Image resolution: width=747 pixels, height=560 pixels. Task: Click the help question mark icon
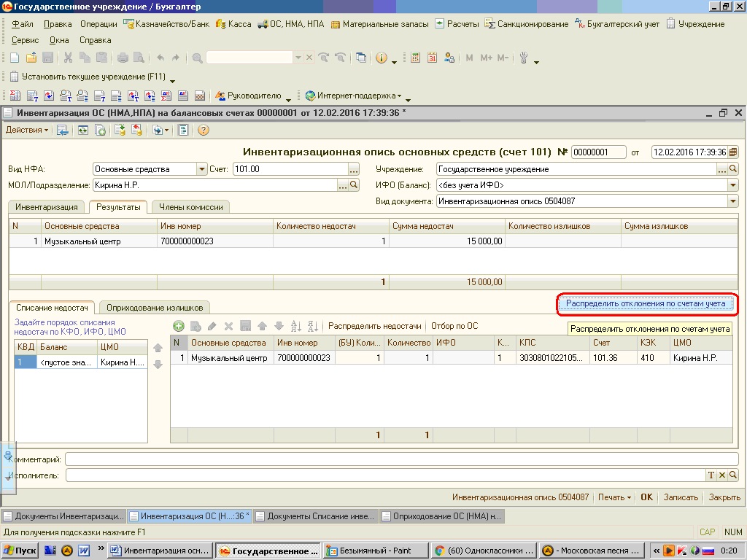click(x=204, y=130)
